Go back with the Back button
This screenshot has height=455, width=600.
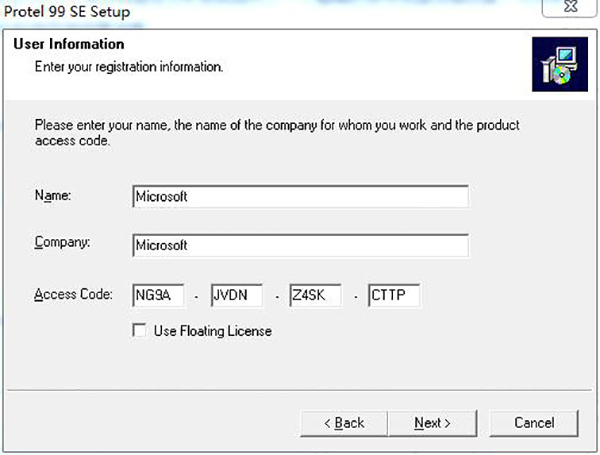tap(343, 423)
